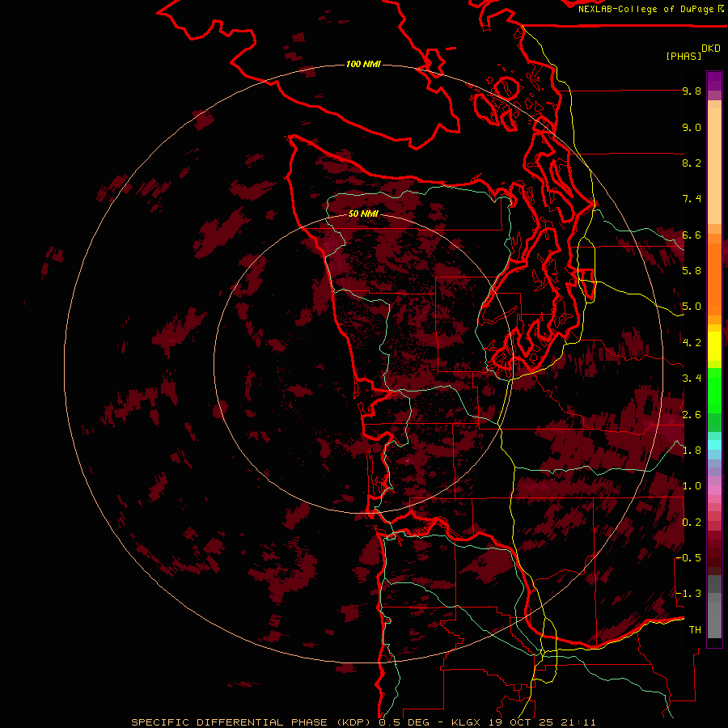Click the DKD label above the color scale
Screen dimensions: 728x728
pos(711,49)
